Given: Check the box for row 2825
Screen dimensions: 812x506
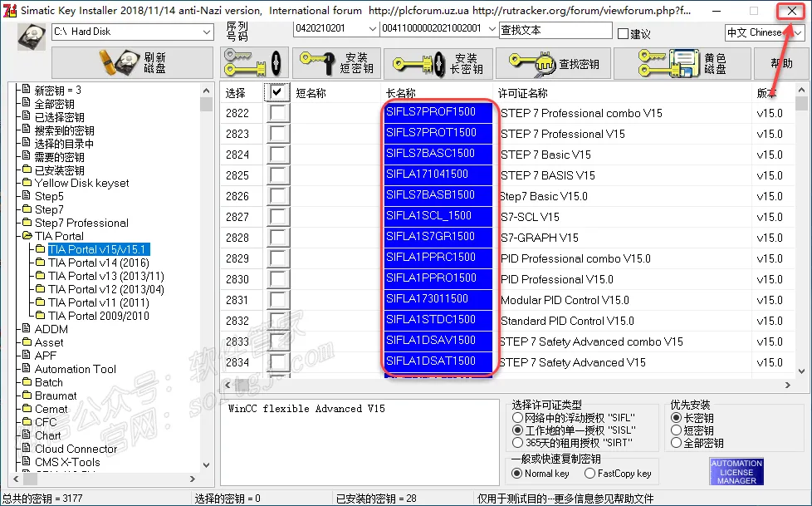Looking at the screenshot, I should [277, 175].
